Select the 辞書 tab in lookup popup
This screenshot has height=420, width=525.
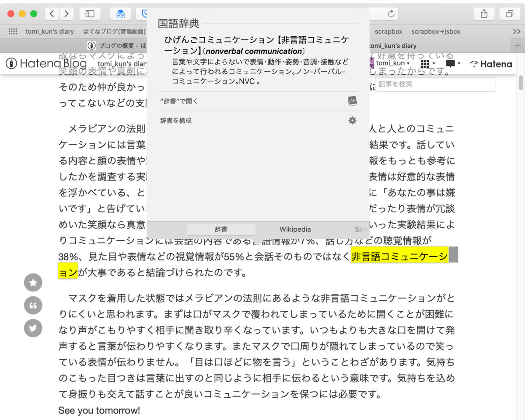[x=221, y=229]
